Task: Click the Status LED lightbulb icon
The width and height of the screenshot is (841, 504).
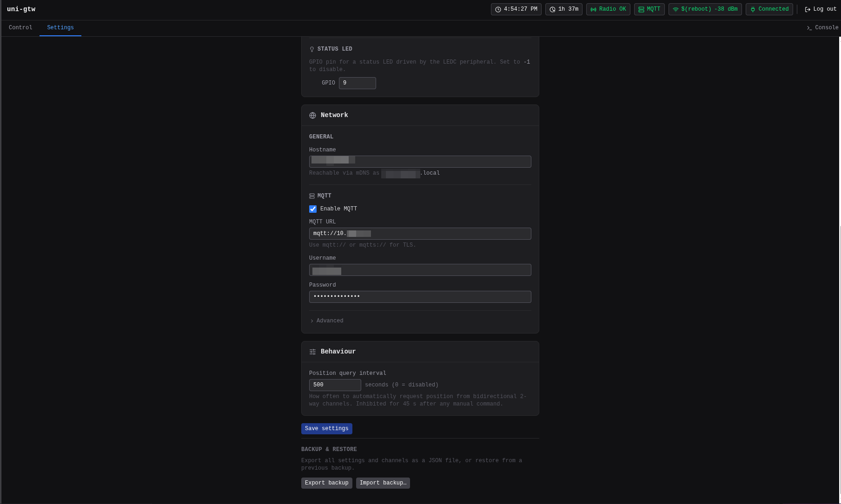Action: (312, 49)
